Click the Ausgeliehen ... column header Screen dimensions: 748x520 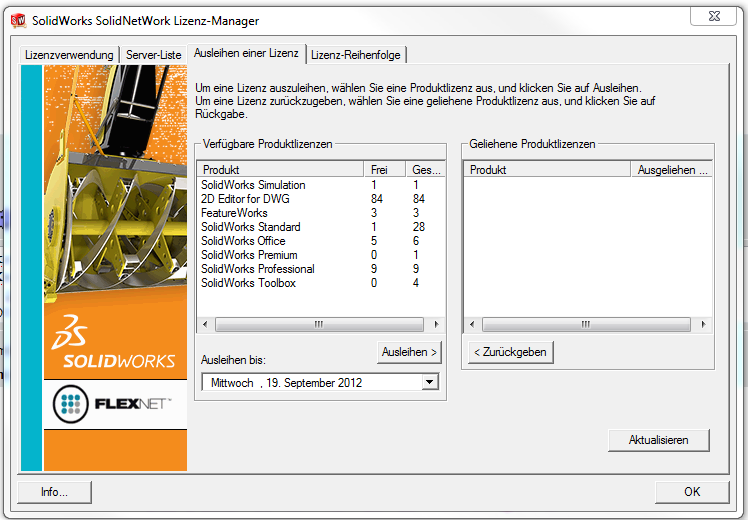(672, 169)
